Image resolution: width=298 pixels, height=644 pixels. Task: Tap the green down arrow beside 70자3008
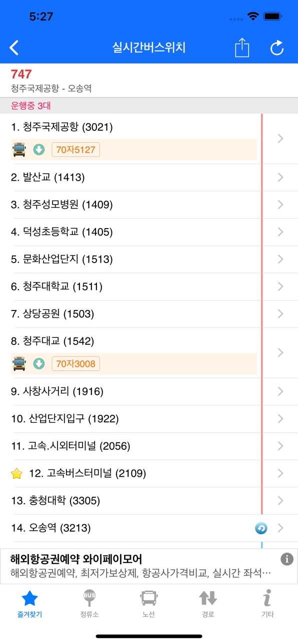[39, 364]
